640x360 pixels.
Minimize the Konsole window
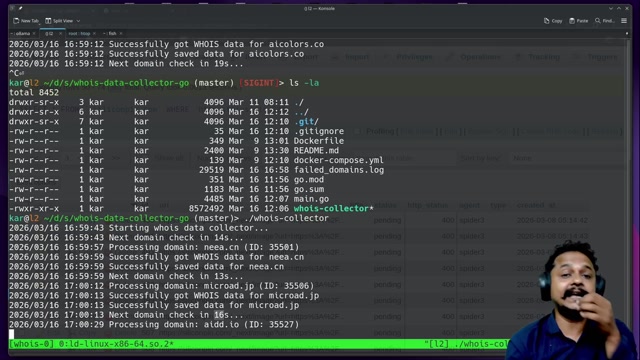611,8
